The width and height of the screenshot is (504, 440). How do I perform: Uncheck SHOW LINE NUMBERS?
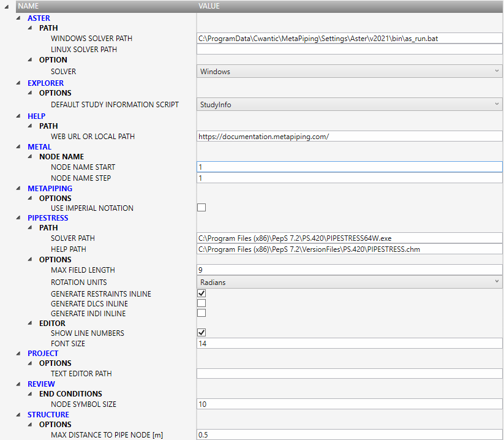(201, 333)
